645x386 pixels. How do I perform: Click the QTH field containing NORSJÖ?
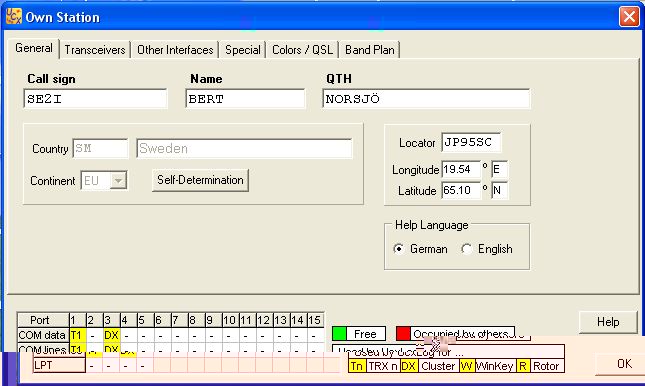pyautogui.click(x=427, y=99)
